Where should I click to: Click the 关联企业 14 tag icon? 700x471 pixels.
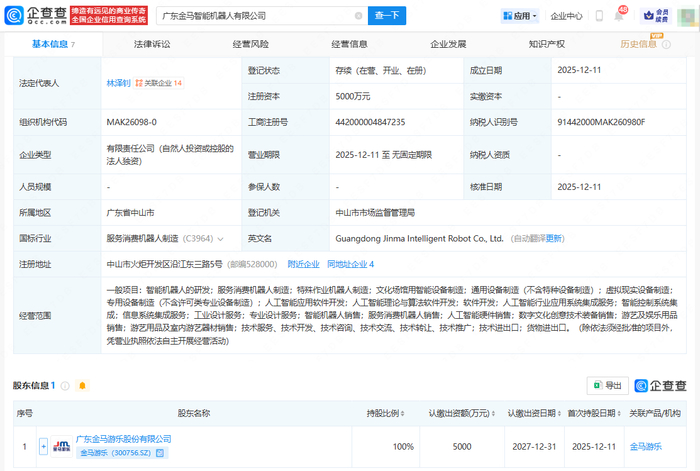(x=139, y=83)
